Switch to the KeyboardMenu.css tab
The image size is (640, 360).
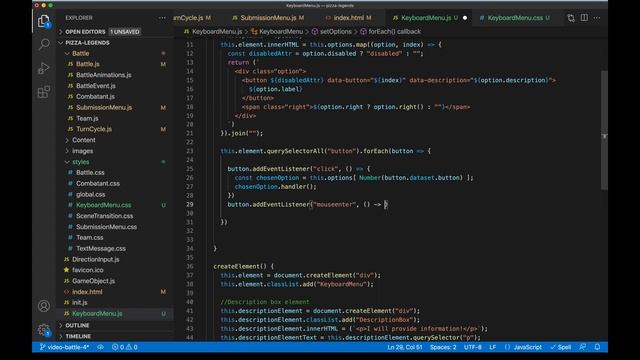pyautogui.click(x=515, y=18)
